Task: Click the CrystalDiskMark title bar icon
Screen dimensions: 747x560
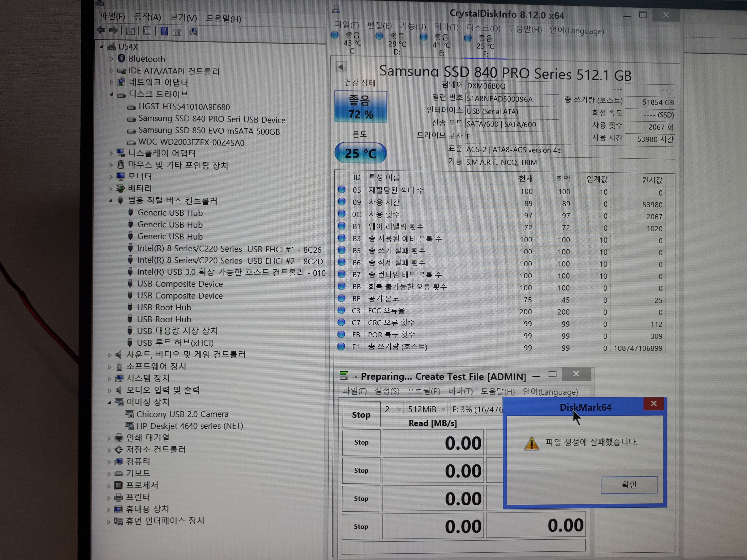Action: 344,375
